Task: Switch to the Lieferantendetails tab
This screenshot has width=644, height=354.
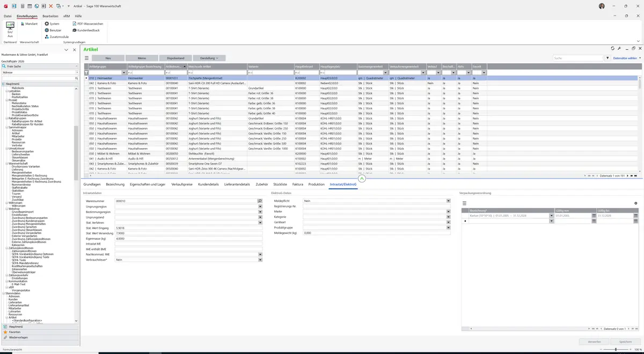Action: (x=237, y=184)
